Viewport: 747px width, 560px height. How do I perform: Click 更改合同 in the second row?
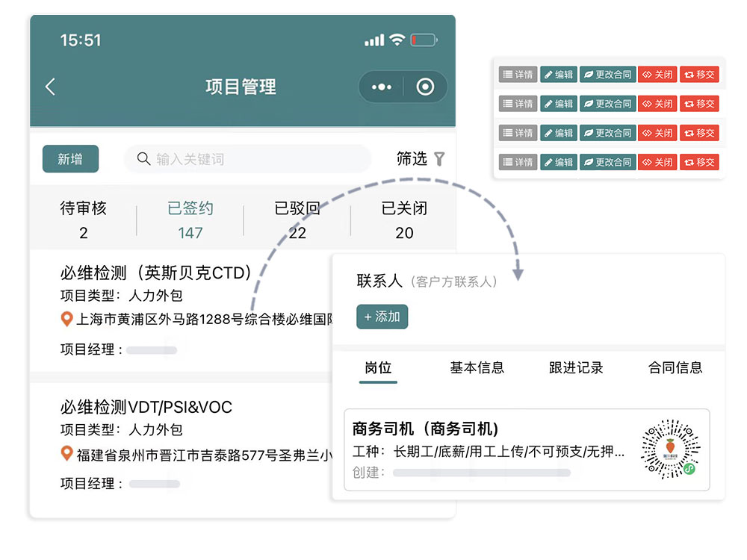click(x=607, y=104)
